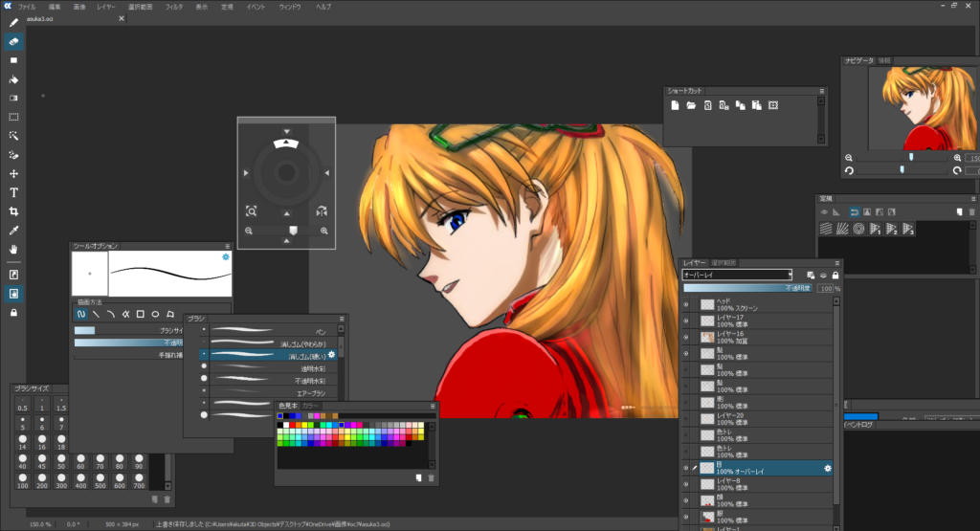Image resolution: width=980 pixels, height=531 pixels.
Task: Pick the Bucket fill tool
Action: (x=14, y=78)
